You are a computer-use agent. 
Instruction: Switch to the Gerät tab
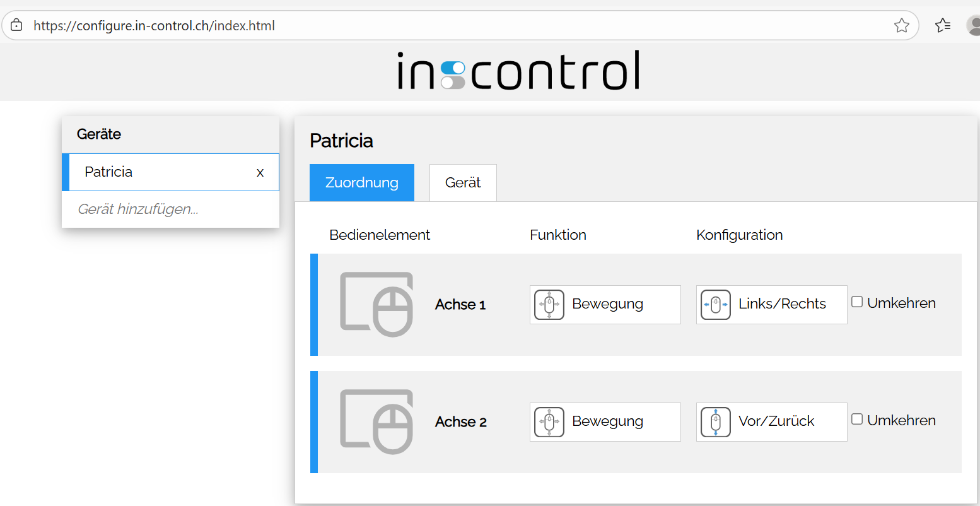[463, 182]
